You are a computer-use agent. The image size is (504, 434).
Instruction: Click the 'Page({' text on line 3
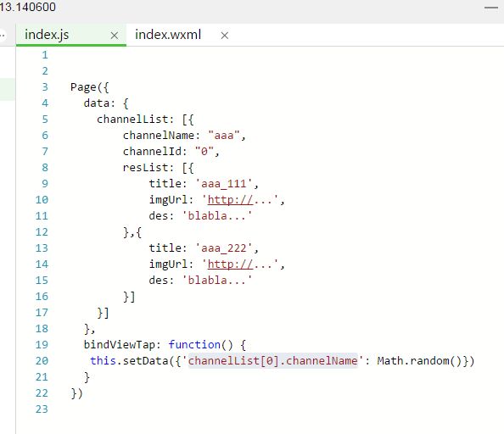[x=90, y=87]
